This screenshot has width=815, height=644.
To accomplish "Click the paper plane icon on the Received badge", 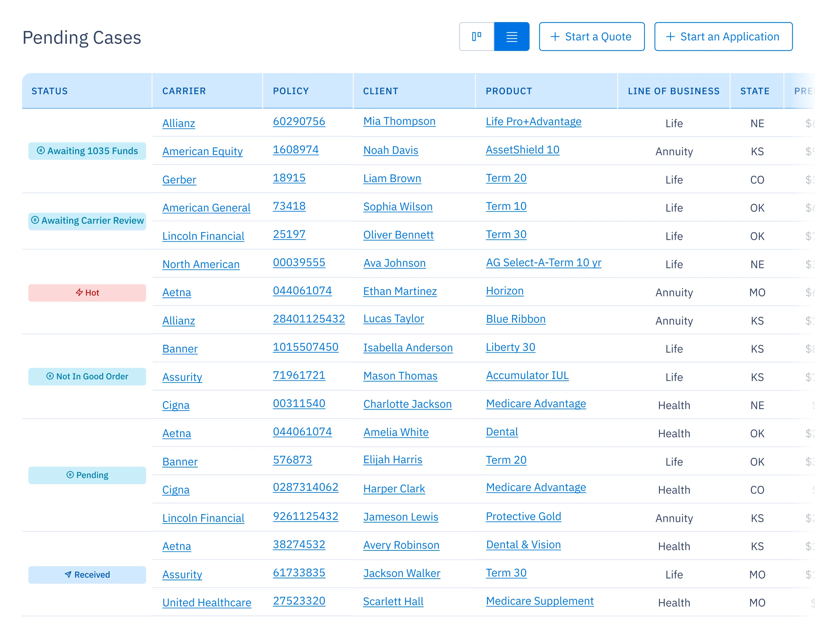I will (68, 574).
